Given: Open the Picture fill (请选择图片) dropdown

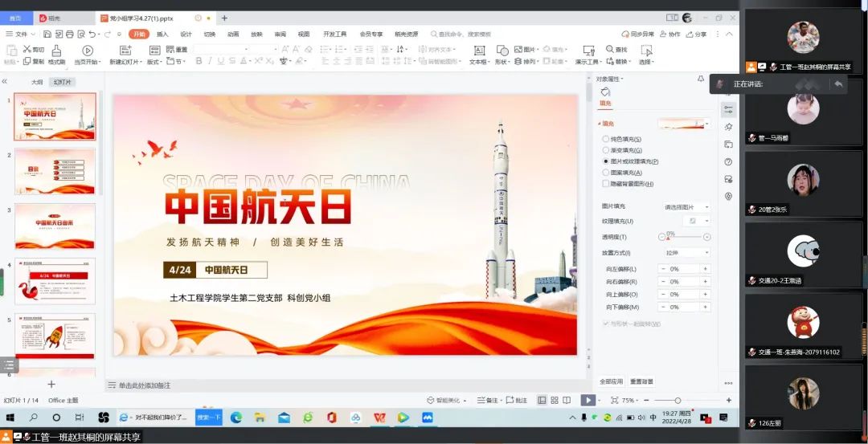Looking at the screenshot, I should [x=686, y=207].
